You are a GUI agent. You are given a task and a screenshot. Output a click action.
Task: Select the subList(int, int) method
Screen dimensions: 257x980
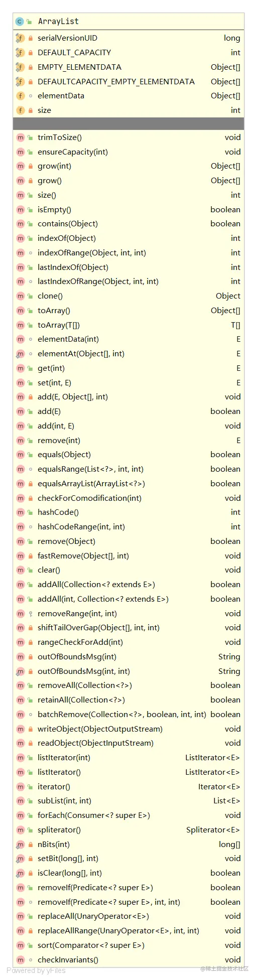pos(64,801)
